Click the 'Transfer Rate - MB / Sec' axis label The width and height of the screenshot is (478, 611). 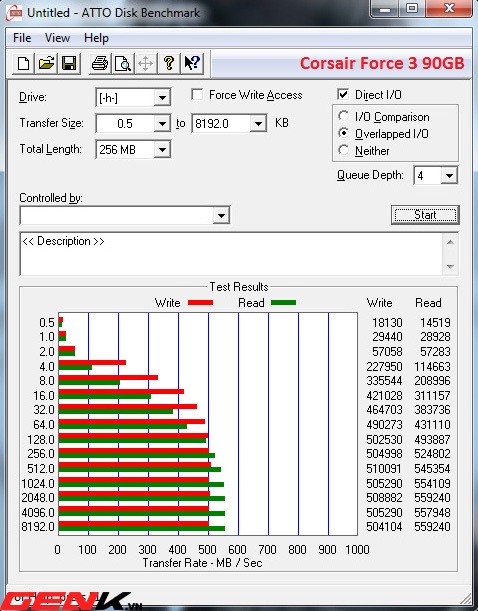pyautogui.click(x=202, y=563)
